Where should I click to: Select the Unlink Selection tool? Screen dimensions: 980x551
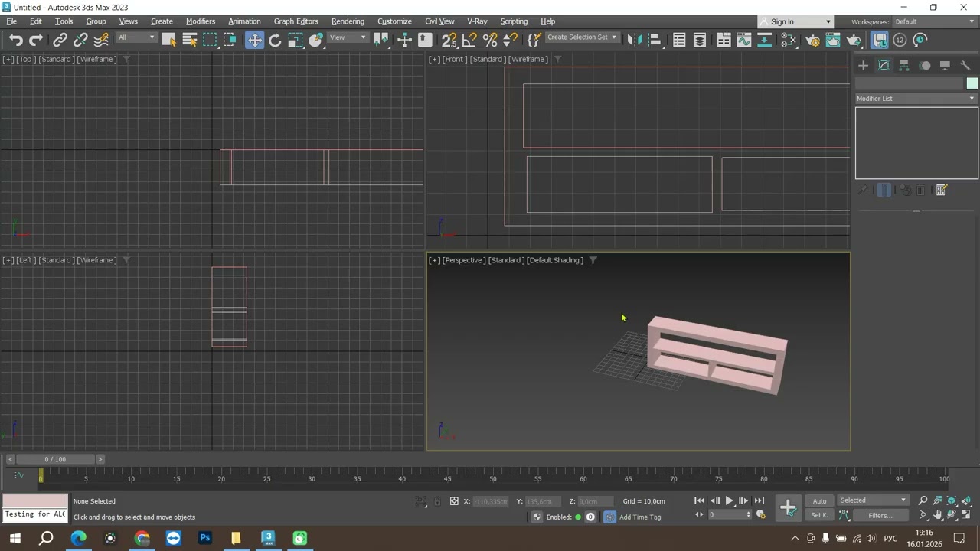coord(80,40)
